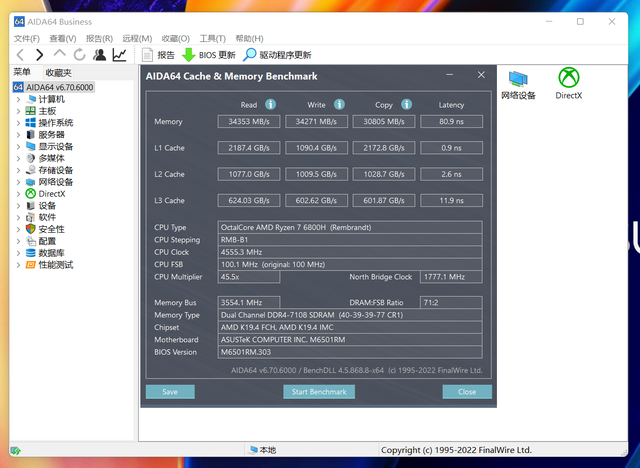Click the back navigation arrow
The width and height of the screenshot is (640, 468).
tap(20, 55)
